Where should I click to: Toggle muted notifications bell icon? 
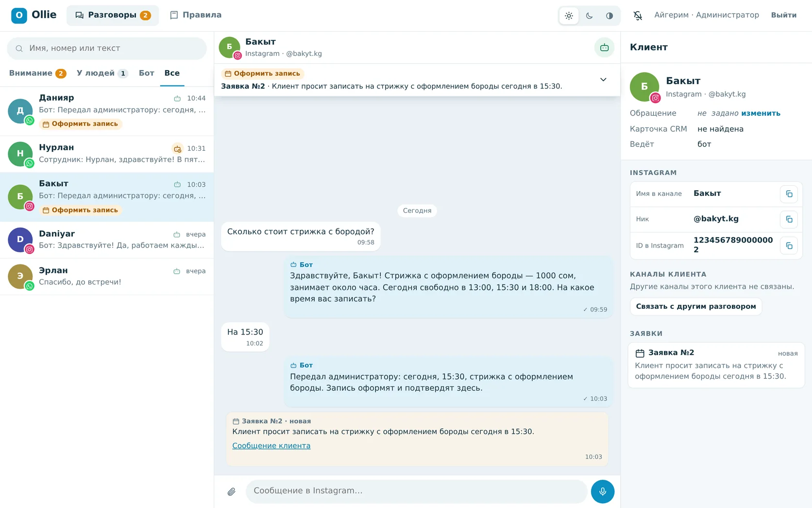pyautogui.click(x=638, y=16)
